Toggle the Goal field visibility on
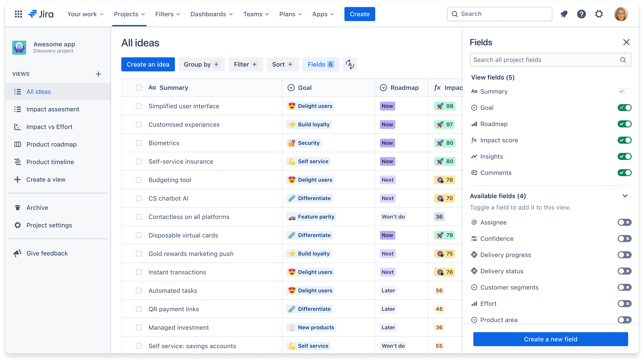The width and height of the screenshot is (644, 362). [625, 107]
